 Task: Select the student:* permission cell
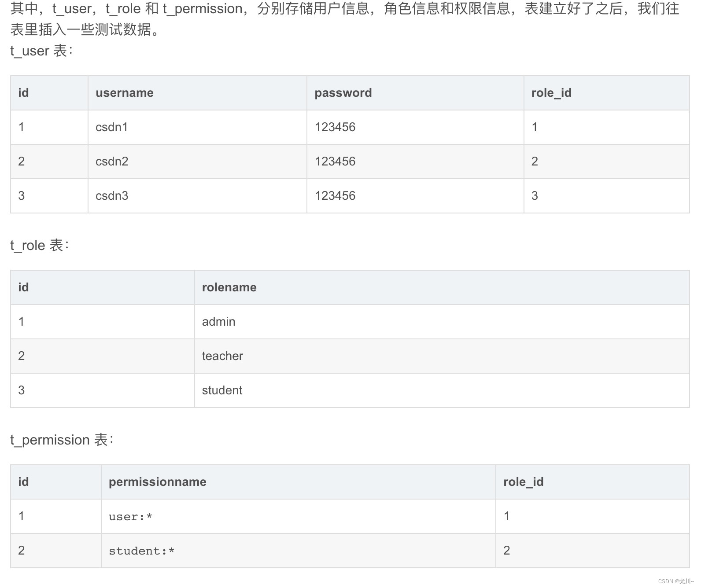[x=299, y=551]
